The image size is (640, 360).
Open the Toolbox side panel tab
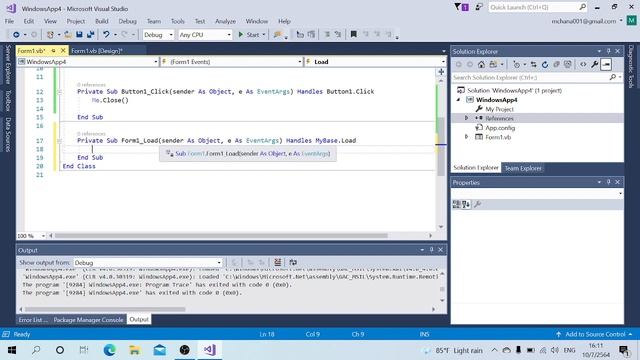(8, 100)
